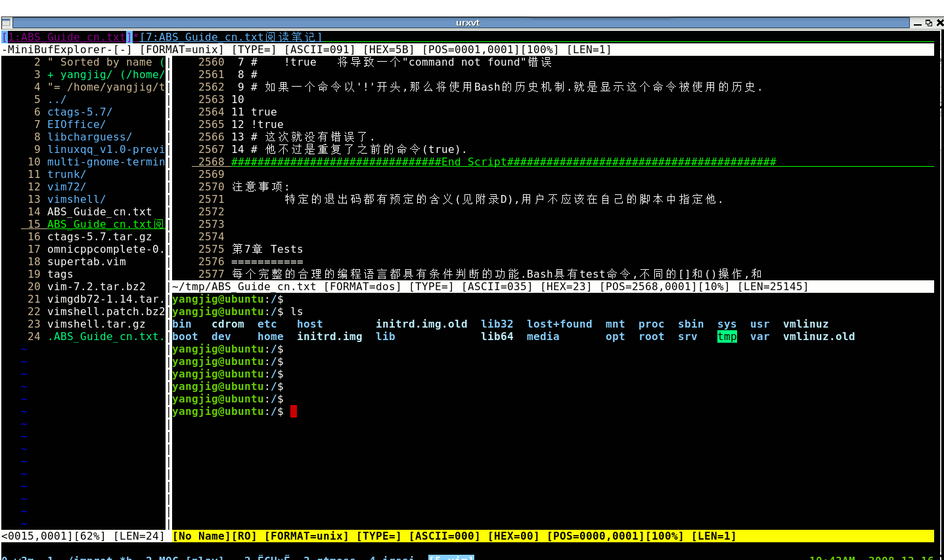Click the yellow [No Name][RO] status line
944x560 pixels.
552,536
